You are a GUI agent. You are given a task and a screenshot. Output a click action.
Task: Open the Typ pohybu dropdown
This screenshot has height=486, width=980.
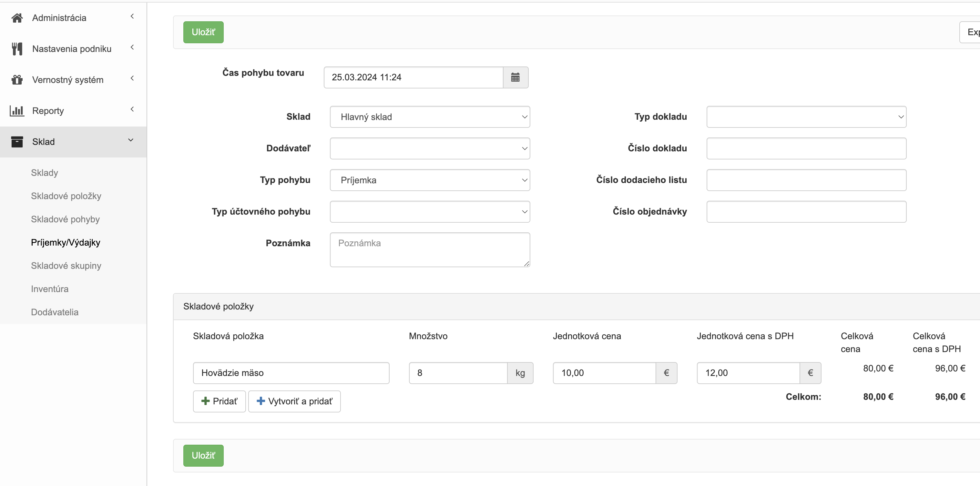pyautogui.click(x=430, y=180)
